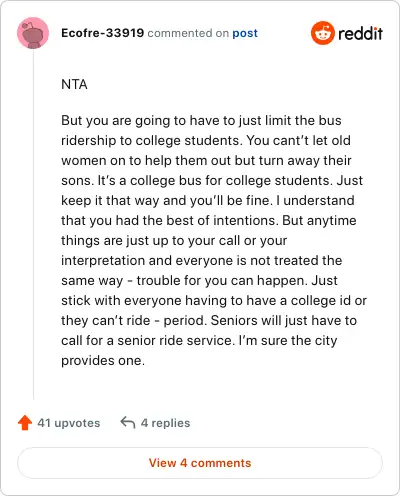
Task: Collapse the comment via vertical thread line
Action: [x=33, y=224]
